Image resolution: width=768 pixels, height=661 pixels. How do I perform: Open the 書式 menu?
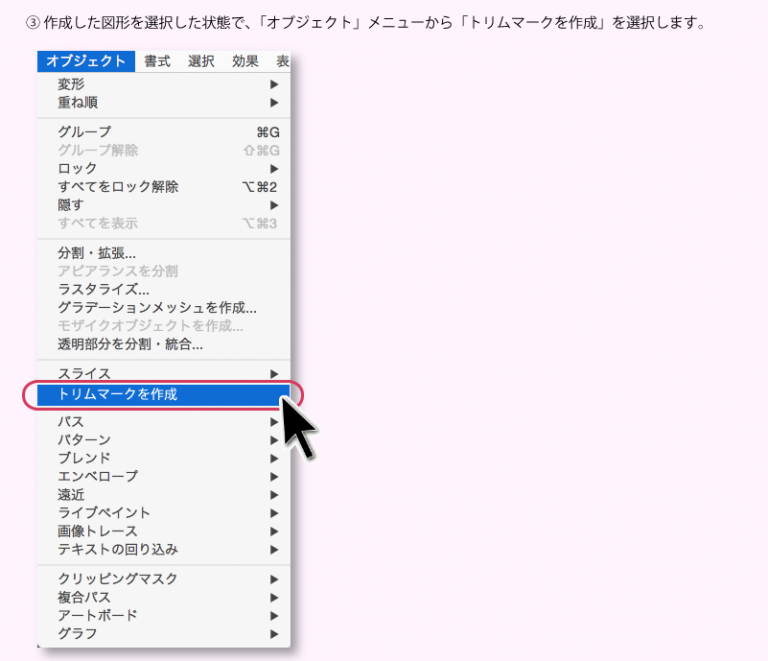coord(157,61)
